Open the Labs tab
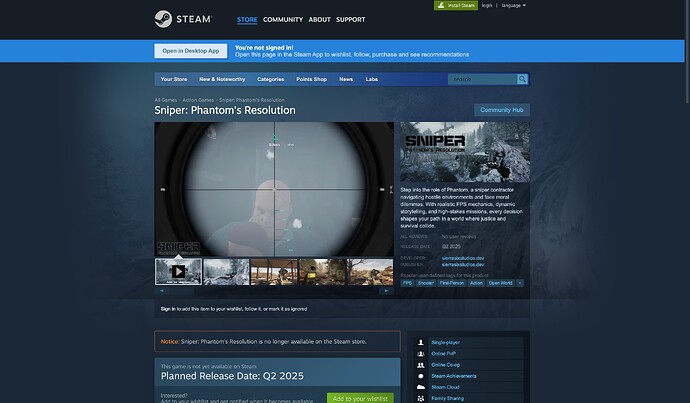Image resolution: width=690 pixels, height=403 pixels. [x=372, y=79]
